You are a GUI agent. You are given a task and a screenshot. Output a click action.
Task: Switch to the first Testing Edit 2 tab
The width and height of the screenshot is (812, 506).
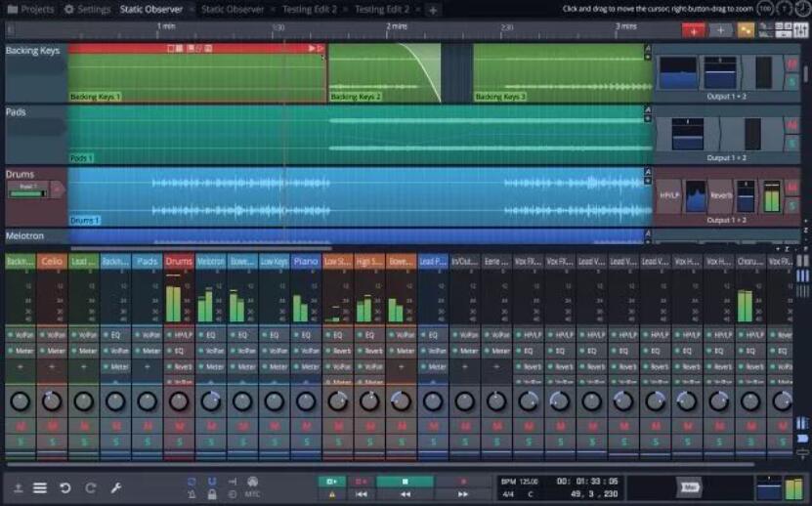point(310,9)
